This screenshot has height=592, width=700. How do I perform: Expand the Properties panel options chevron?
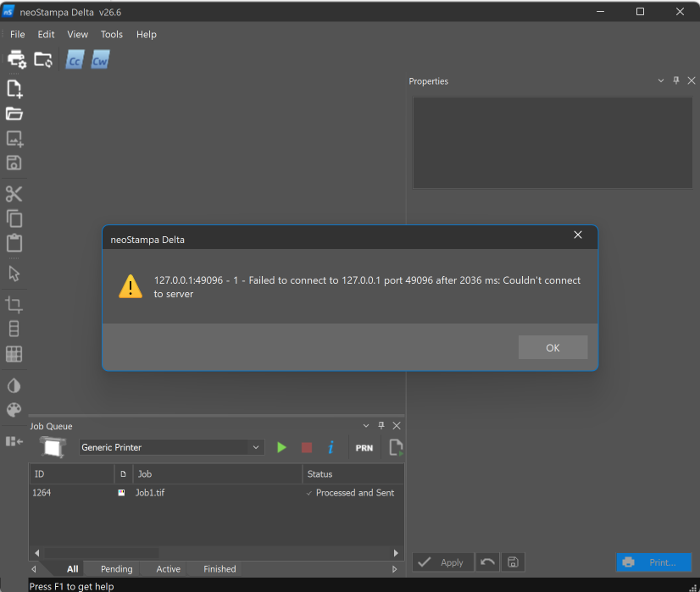tap(661, 80)
